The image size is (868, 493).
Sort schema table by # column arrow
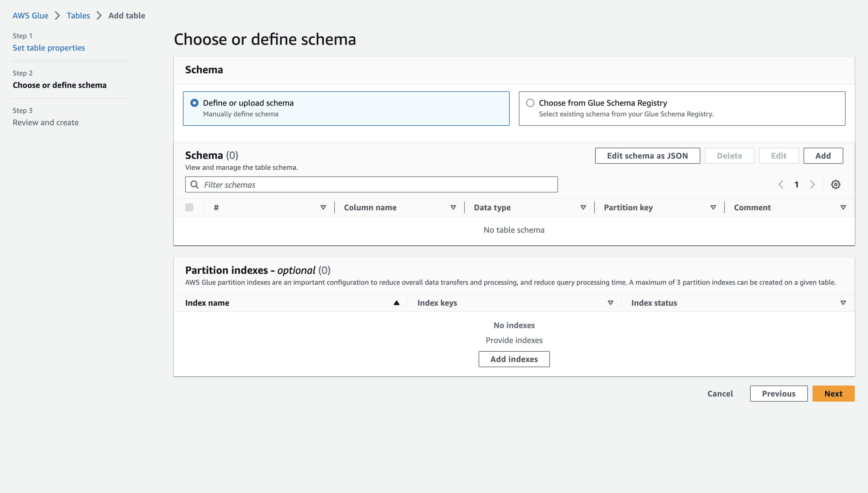pyautogui.click(x=323, y=207)
